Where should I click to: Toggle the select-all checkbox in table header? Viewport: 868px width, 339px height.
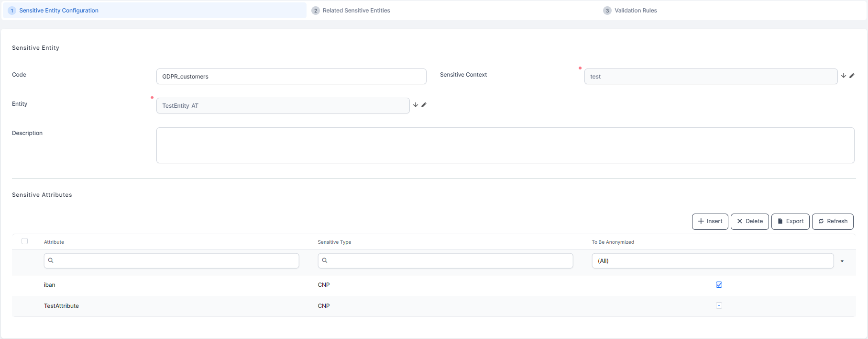pos(25,241)
